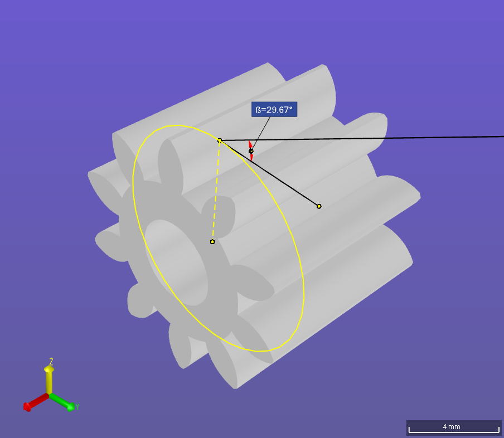Image resolution: width=504 pixels, height=438 pixels.
Task: Click the ß=29.67° angle label
Action: click(x=274, y=110)
